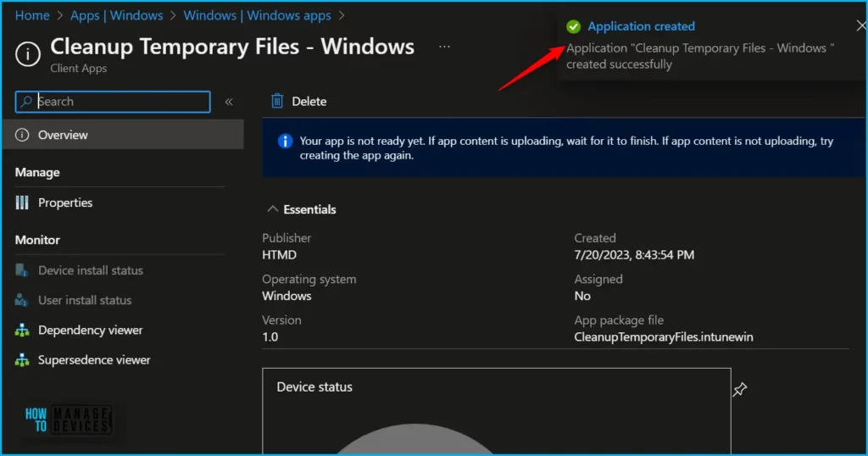Open the Home breadcrumb link

pos(32,15)
